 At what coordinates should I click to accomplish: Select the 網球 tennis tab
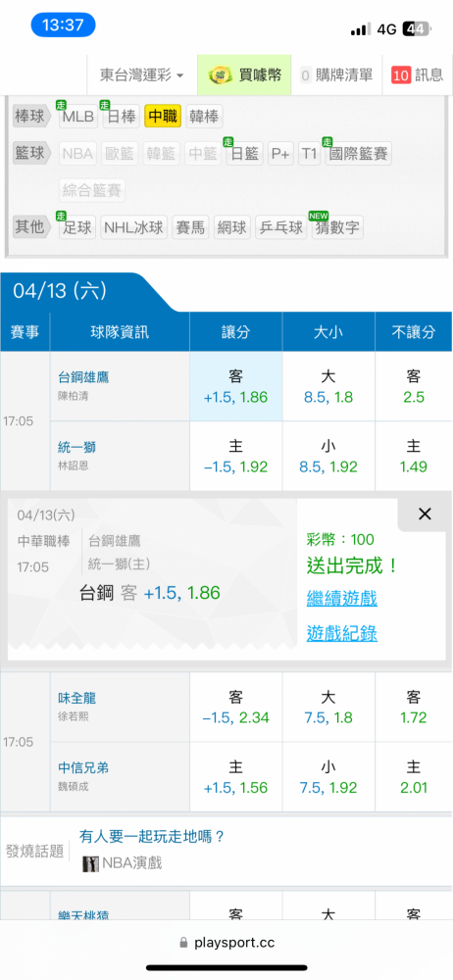232,227
